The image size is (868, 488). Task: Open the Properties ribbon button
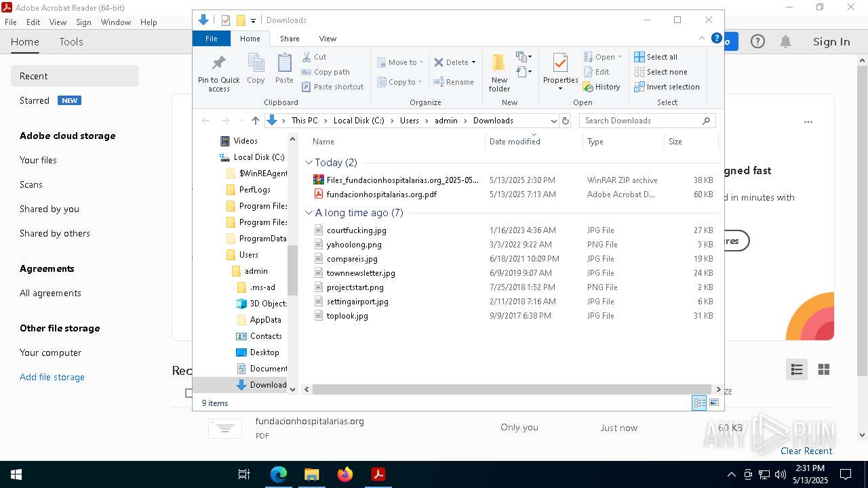click(560, 72)
